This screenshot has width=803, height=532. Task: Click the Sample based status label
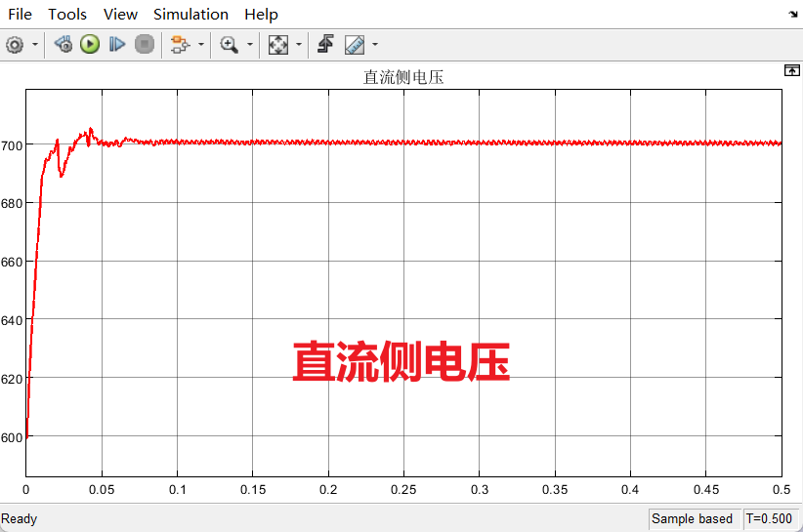pyautogui.click(x=692, y=518)
